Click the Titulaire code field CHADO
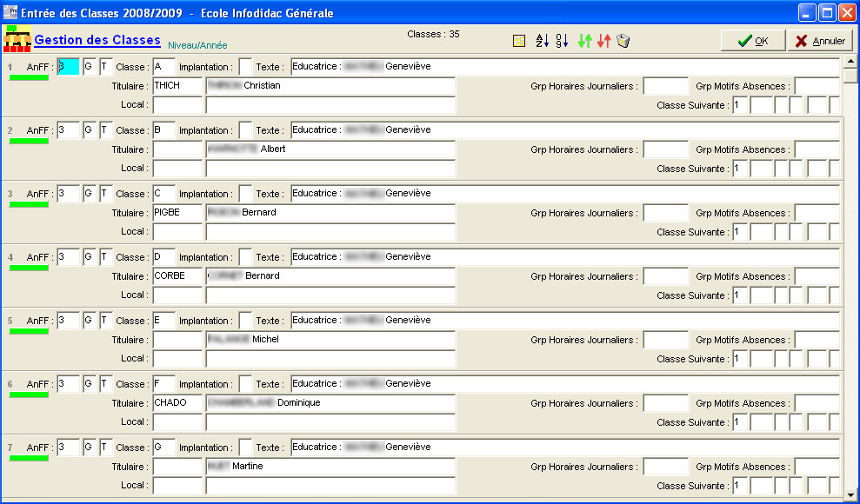Viewport: 860px width, 504px height. pos(177,404)
